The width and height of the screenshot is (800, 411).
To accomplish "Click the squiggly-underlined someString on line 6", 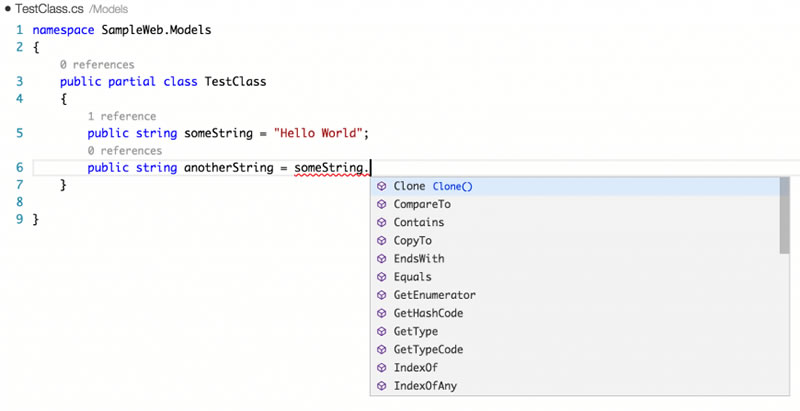I will (x=330, y=168).
